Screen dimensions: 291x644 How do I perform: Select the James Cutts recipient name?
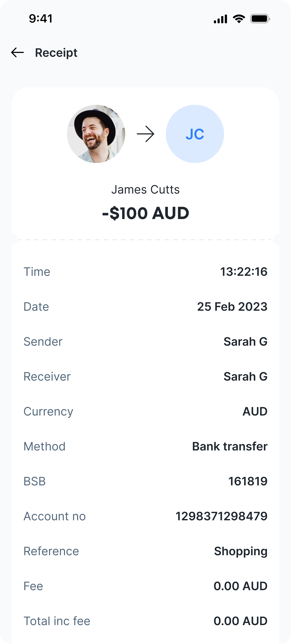tap(145, 190)
